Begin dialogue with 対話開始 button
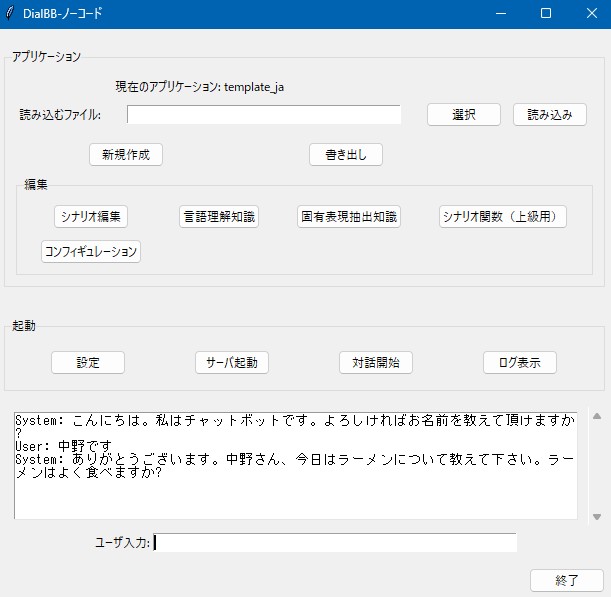The height and width of the screenshot is (597, 611). (376, 362)
